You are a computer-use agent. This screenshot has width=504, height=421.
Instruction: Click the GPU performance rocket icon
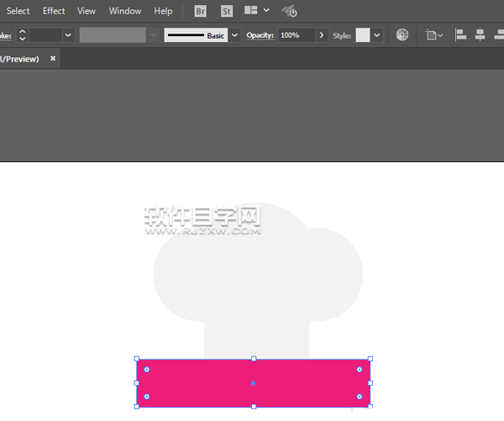click(289, 11)
